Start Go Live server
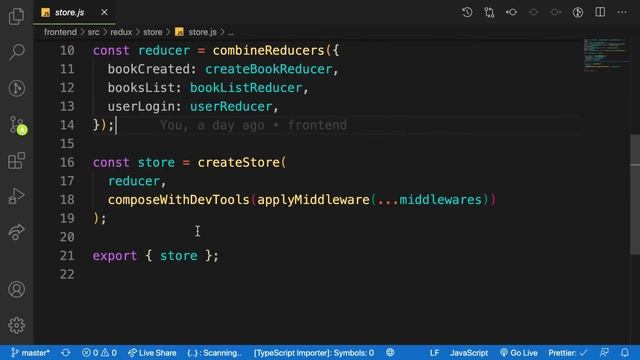The width and height of the screenshot is (640, 360). (x=519, y=353)
